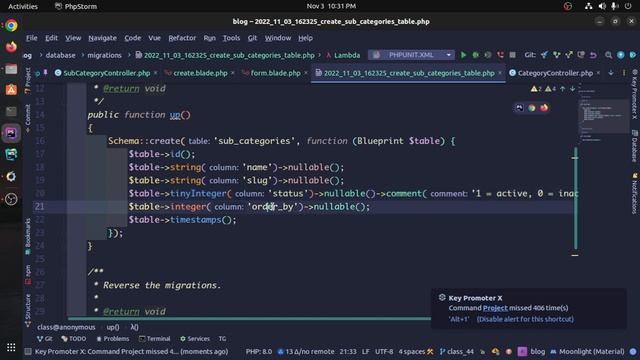Stop the running process via square icon

(512, 55)
